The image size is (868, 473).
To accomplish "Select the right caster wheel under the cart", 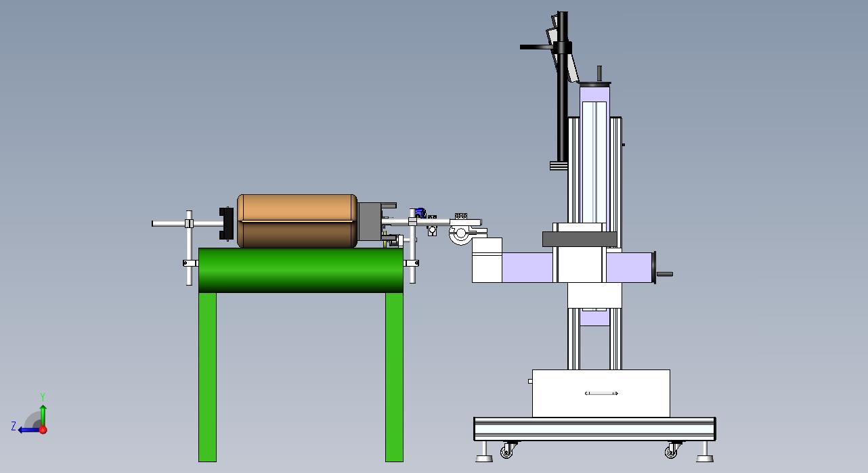I will pyautogui.click(x=672, y=451).
